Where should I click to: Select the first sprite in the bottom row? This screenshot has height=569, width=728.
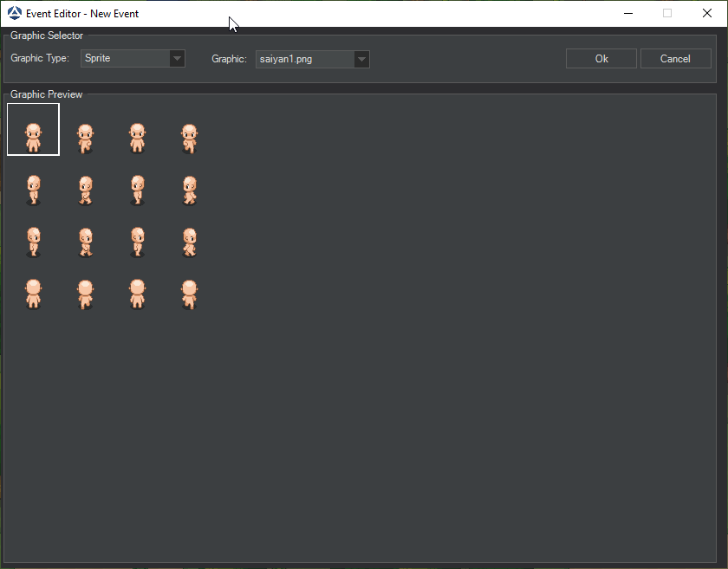(33, 294)
